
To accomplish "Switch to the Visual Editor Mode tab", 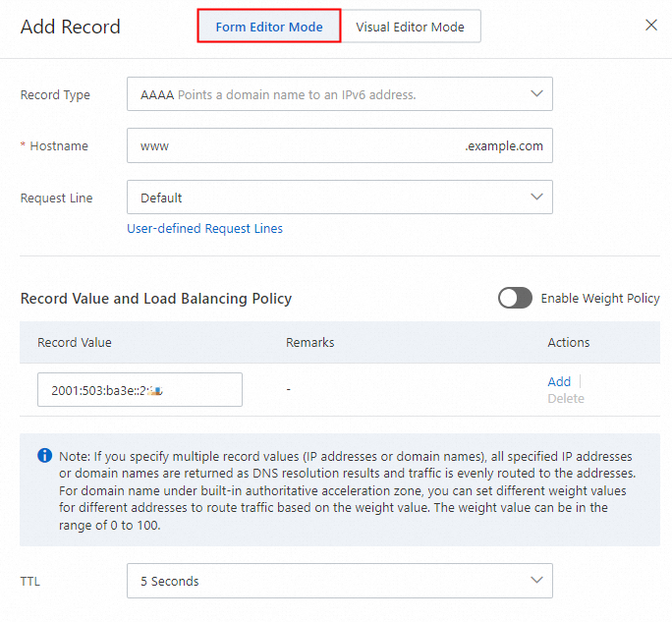I will [x=410, y=27].
